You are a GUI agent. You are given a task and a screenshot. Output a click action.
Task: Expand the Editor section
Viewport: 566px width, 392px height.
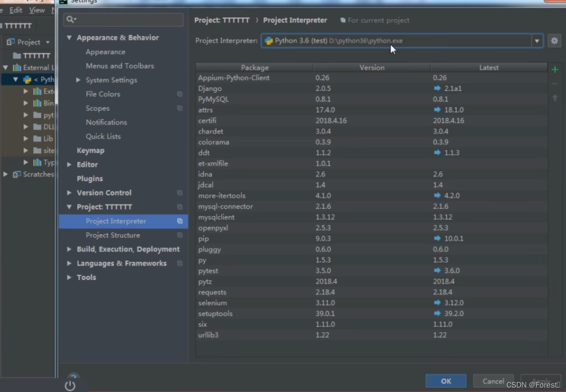69,165
